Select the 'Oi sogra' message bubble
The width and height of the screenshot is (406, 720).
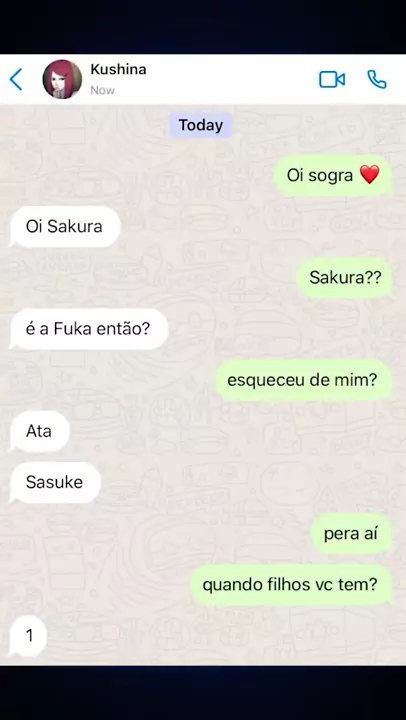[333, 175]
